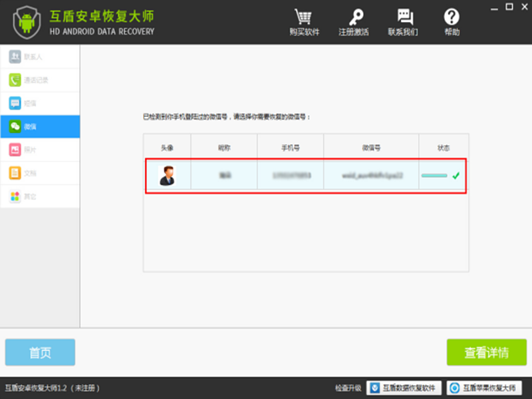This screenshot has width=532, height=399.
Task: Click the shield icon on 互盾数据恢复软件
Action: click(375, 388)
